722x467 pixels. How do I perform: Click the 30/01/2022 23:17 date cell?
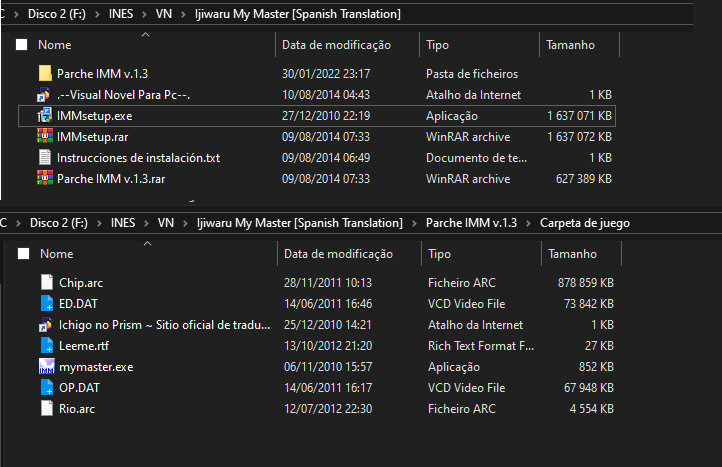pyautogui.click(x=326, y=74)
